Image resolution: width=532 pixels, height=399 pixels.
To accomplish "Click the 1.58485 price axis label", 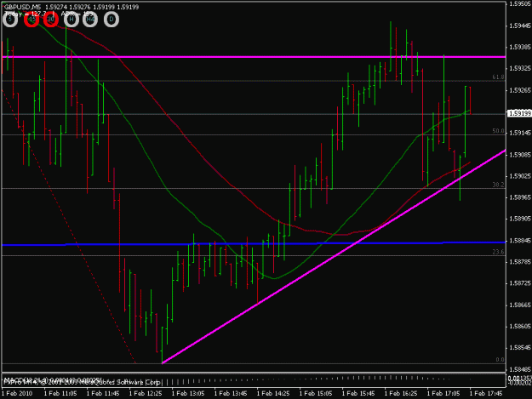I will [x=520, y=369].
